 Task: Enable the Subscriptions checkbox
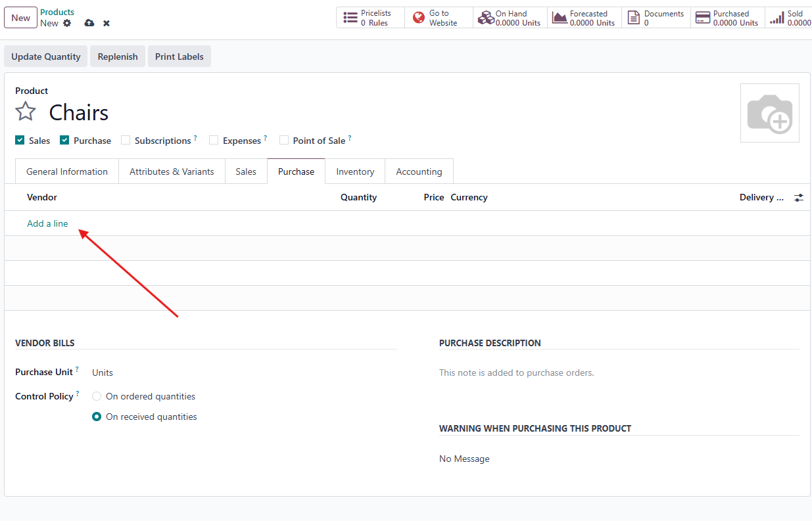pos(126,140)
